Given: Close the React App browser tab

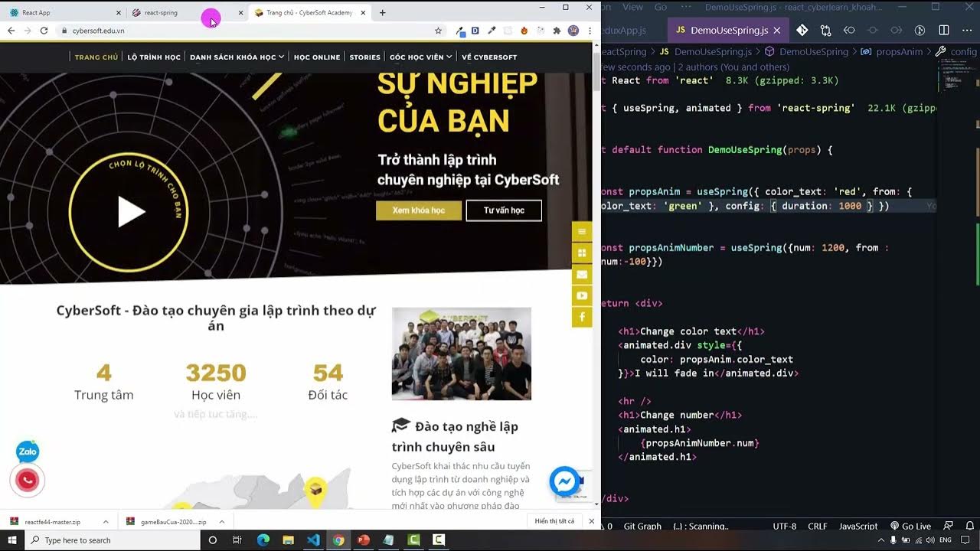Looking at the screenshot, I should point(118,12).
